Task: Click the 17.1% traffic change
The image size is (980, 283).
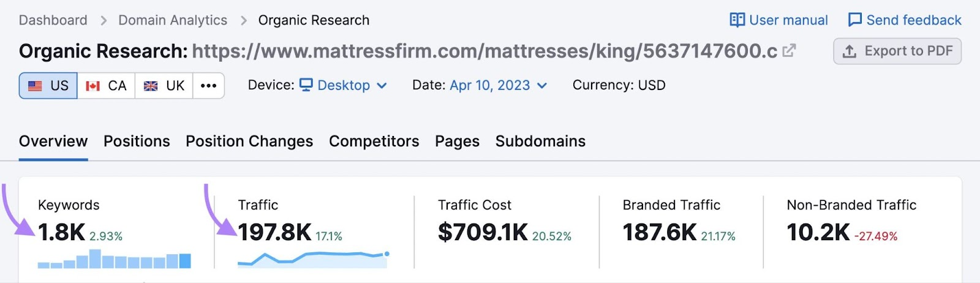Action: point(329,236)
